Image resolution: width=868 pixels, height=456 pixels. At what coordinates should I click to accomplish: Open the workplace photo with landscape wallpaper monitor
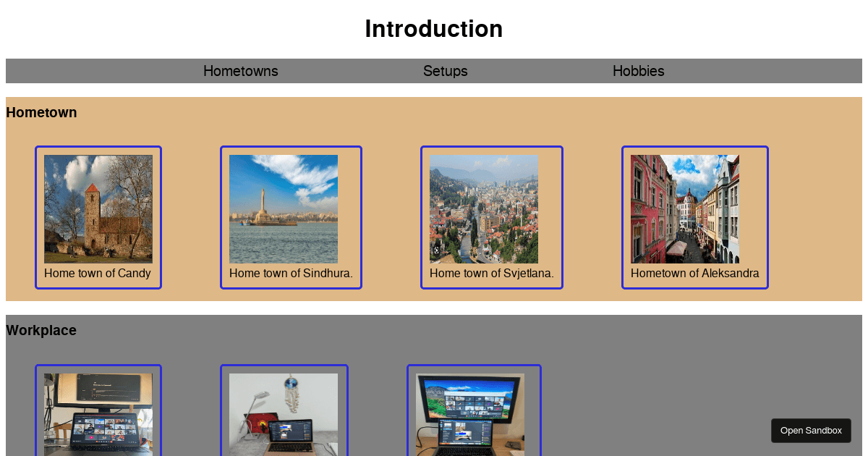pos(470,415)
